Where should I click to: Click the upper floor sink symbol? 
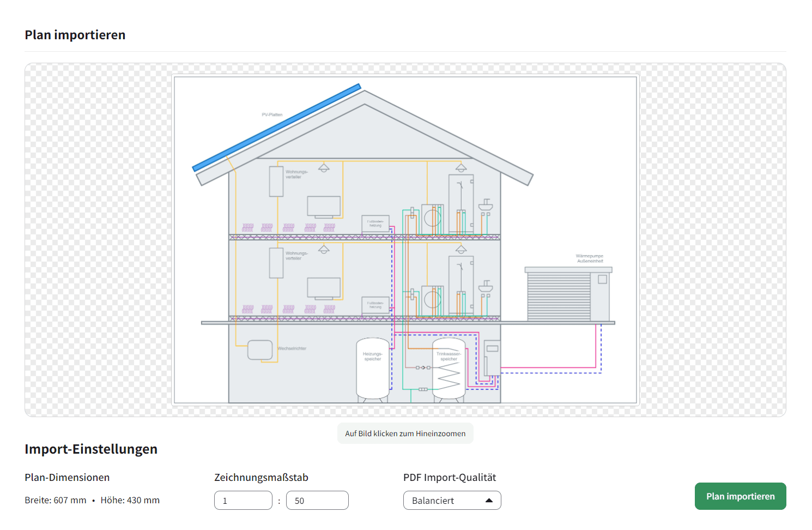[486, 206]
